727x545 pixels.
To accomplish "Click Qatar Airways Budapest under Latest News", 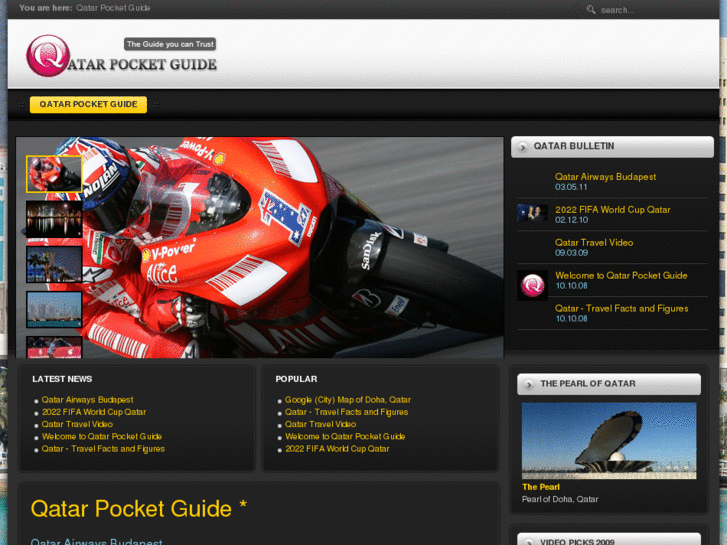I will [87, 400].
